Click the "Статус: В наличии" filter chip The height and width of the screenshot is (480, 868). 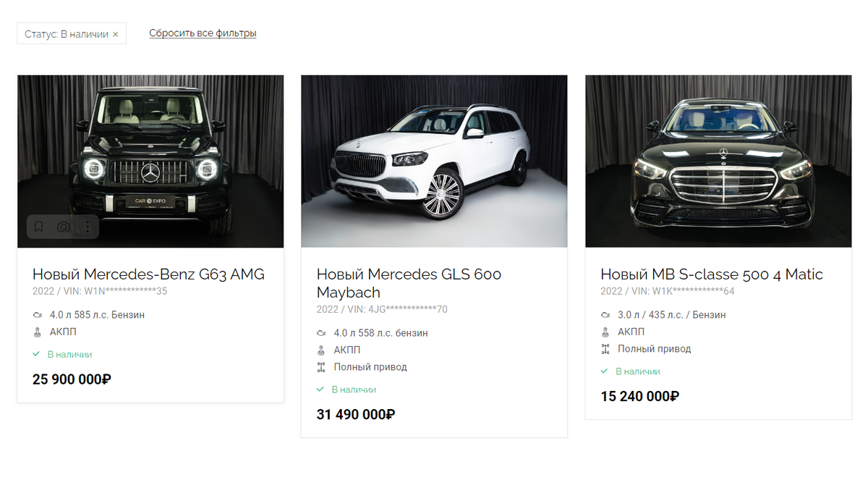tap(65, 33)
